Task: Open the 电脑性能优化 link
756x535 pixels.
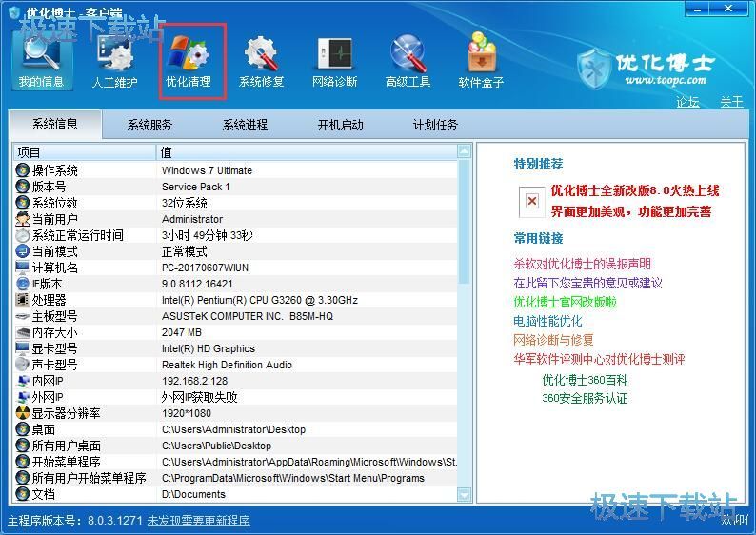Action: pos(547,321)
